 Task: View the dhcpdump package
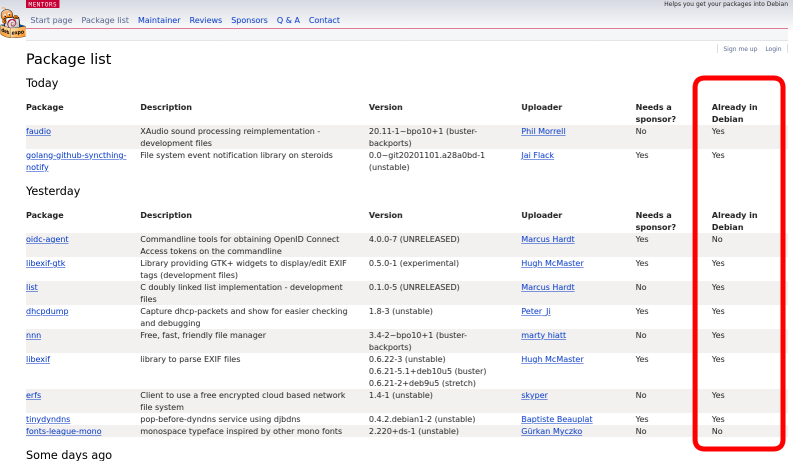tap(47, 311)
